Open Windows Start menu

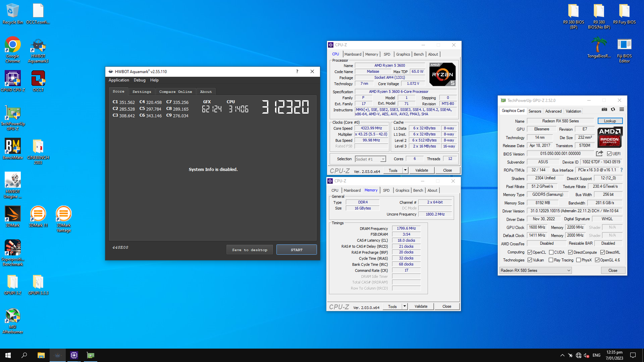8,355
